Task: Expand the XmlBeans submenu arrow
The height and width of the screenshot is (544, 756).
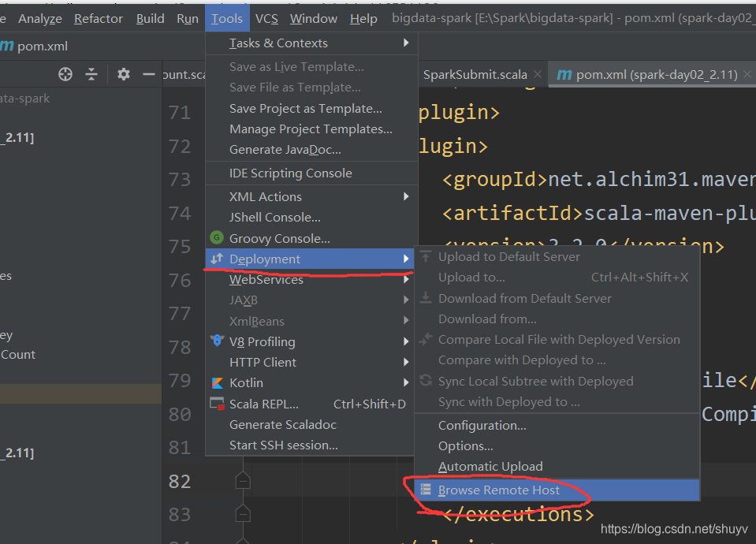Action: (406, 321)
